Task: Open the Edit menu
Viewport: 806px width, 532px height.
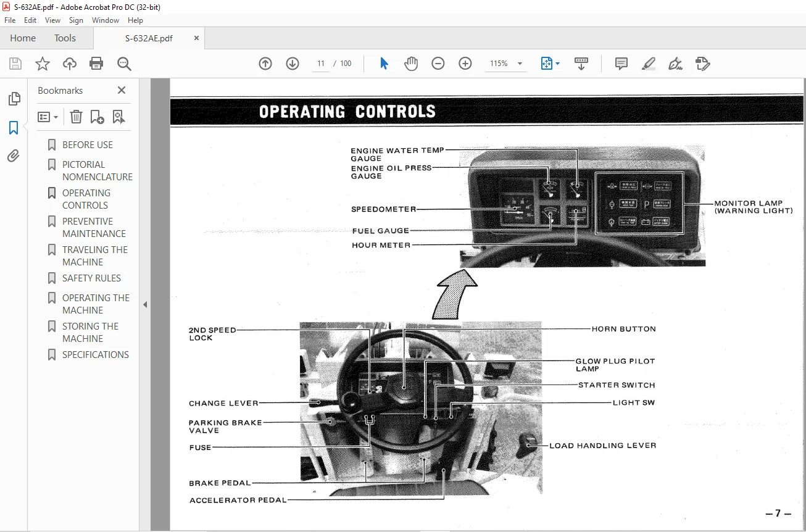Action: (30, 20)
